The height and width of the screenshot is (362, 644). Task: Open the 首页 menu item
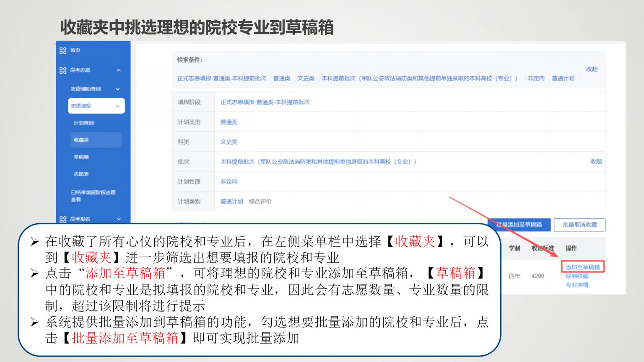pyautogui.click(x=75, y=50)
